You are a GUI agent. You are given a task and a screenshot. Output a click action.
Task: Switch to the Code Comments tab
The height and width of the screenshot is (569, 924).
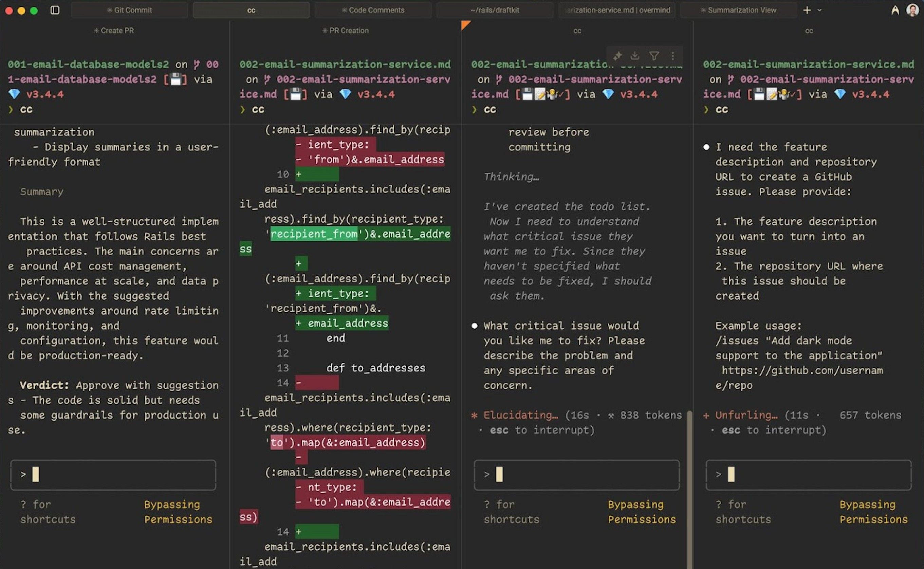(373, 10)
